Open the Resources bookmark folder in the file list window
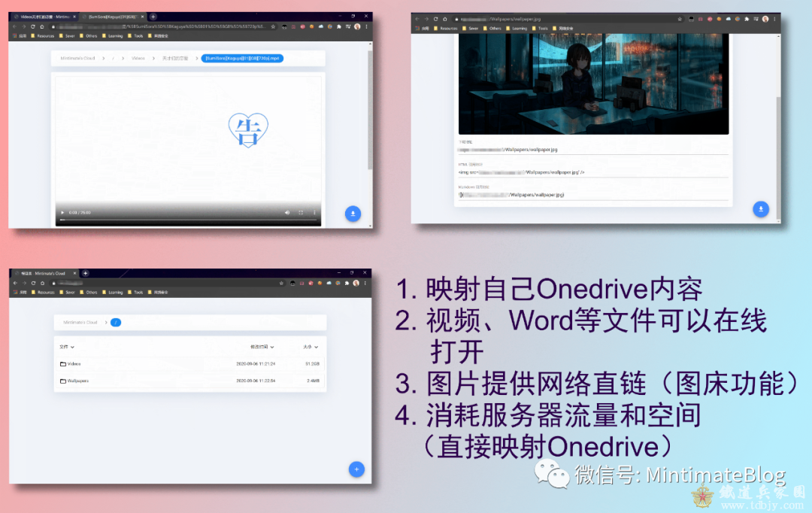Viewport: 812px width, 513px height. point(43,293)
